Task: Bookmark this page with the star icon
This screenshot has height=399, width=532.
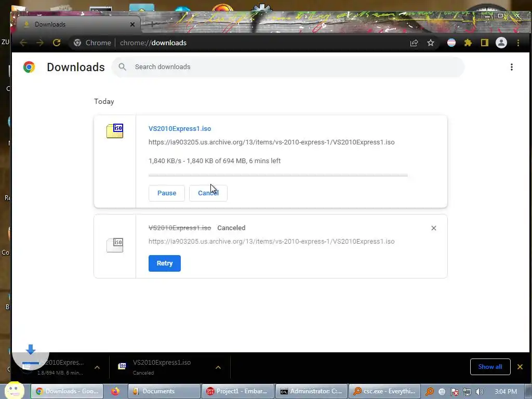Action: click(x=431, y=43)
